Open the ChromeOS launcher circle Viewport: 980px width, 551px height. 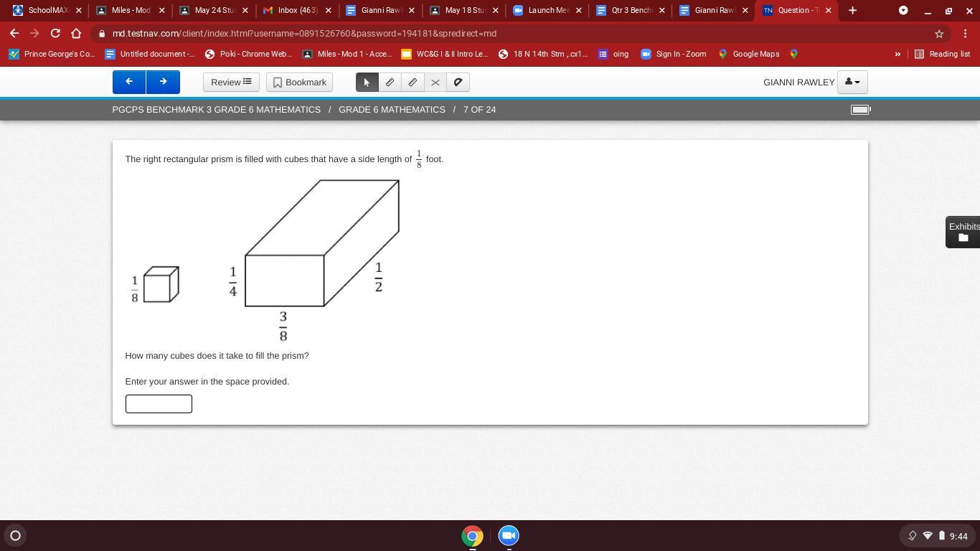pos(15,535)
